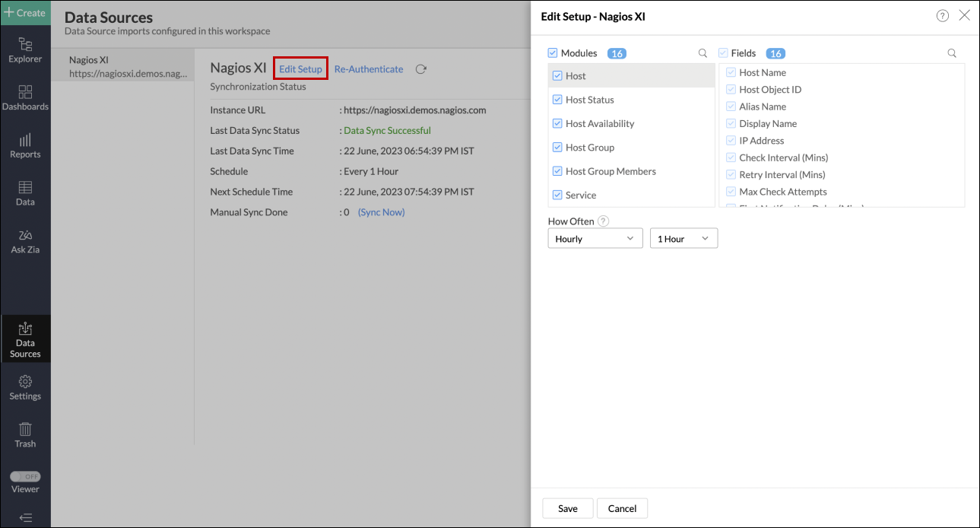The height and width of the screenshot is (528, 980).
Task: Uncheck the Host Availability module
Action: (557, 123)
